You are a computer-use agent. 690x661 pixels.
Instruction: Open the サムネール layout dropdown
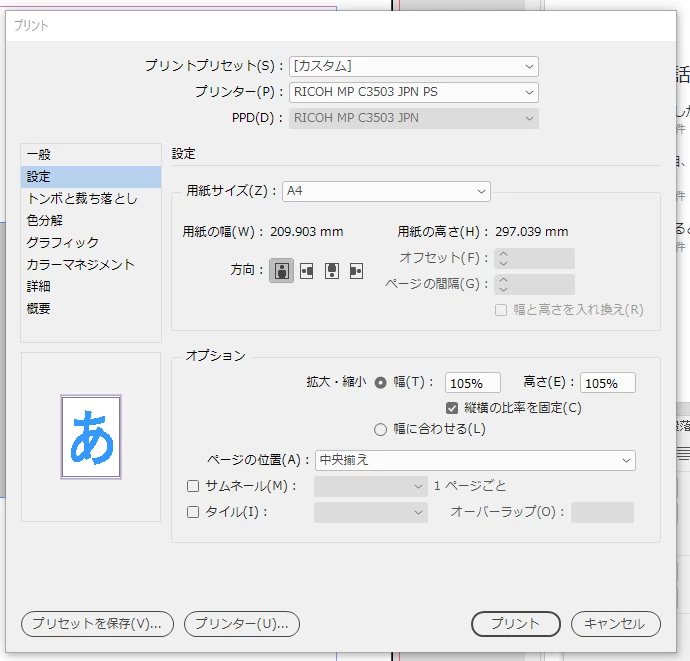371,486
